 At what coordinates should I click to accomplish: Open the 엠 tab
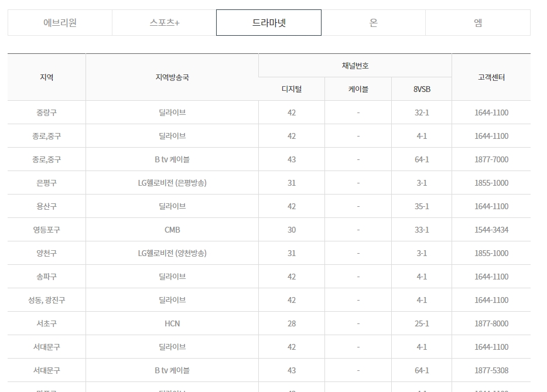pos(477,22)
